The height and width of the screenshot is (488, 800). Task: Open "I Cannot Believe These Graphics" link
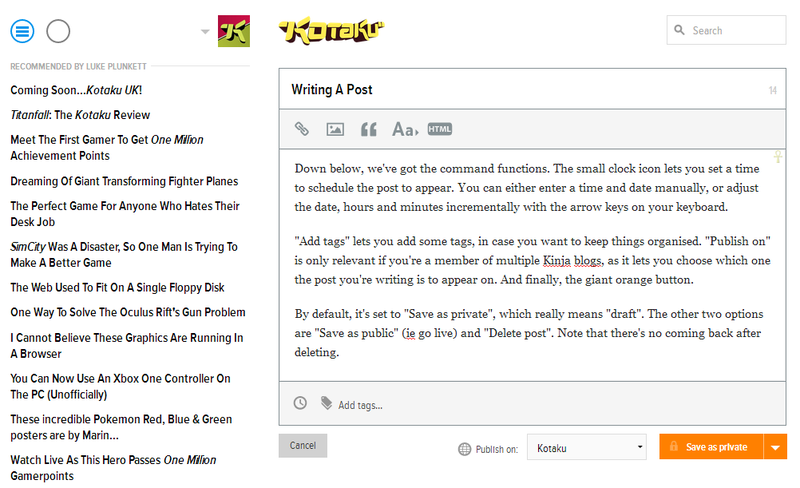pyautogui.click(x=127, y=346)
